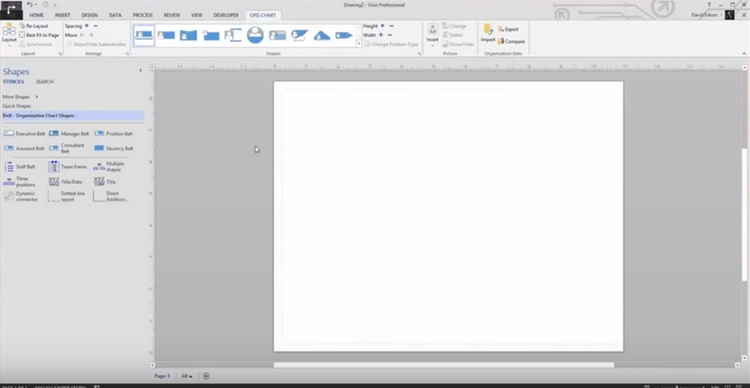Increase shape Height with the plus button
The height and width of the screenshot is (388, 750).
382,26
